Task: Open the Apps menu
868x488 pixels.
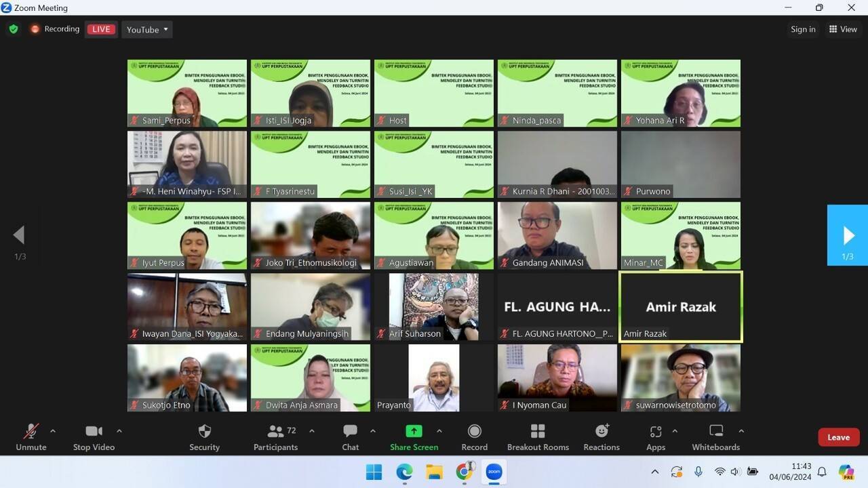Action: click(x=655, y=437)
